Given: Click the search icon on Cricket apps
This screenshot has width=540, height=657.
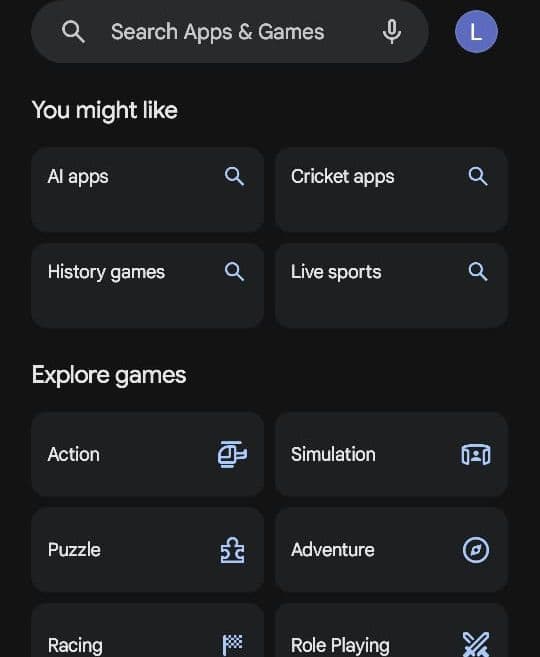Looking at the screenshot, I should [x=478, y=176].
